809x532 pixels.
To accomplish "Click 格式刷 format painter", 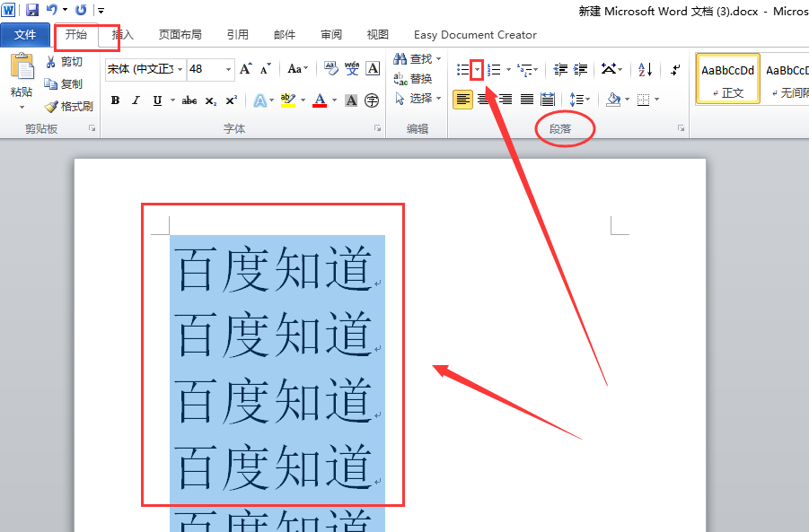I will point(69,106).
